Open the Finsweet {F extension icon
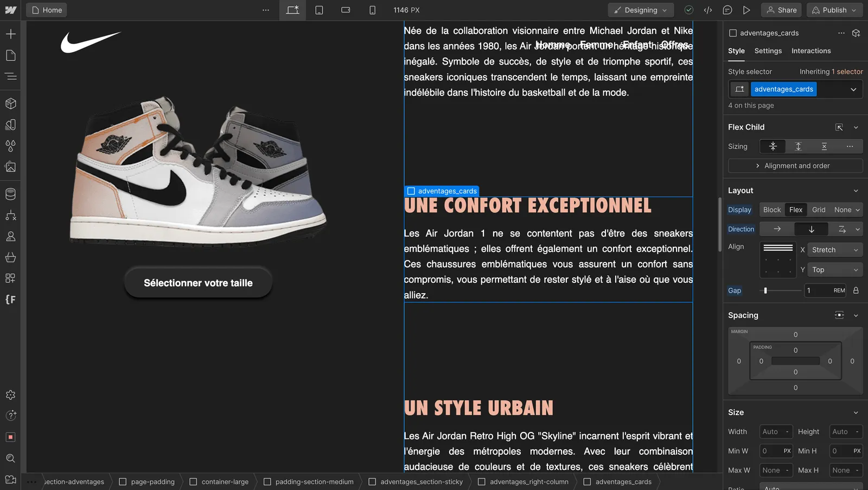This screenshot has height=490, width=868. pyautogui.click(x=10, y=300)
